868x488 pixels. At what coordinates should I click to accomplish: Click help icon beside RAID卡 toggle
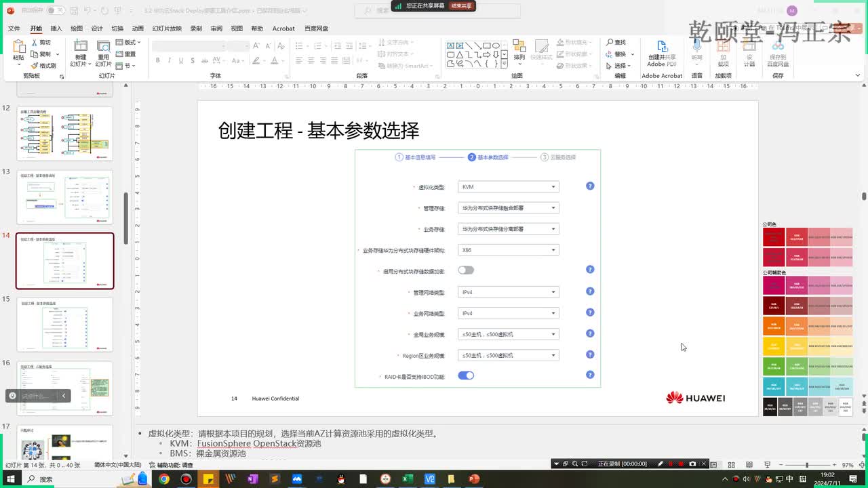point(590,375)
